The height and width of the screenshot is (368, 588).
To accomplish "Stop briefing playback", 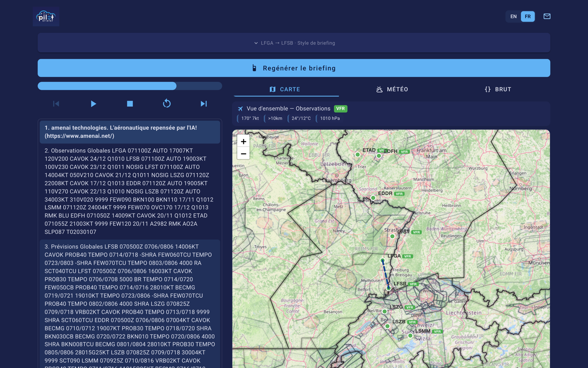I will 130,104.
